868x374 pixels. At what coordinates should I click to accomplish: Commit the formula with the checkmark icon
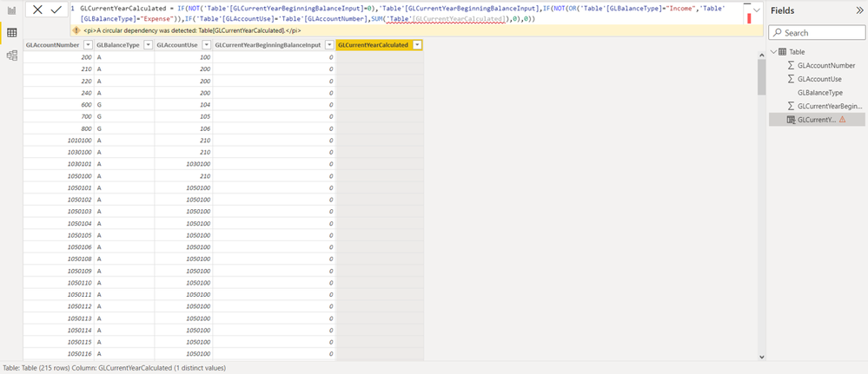pos(56,10)
